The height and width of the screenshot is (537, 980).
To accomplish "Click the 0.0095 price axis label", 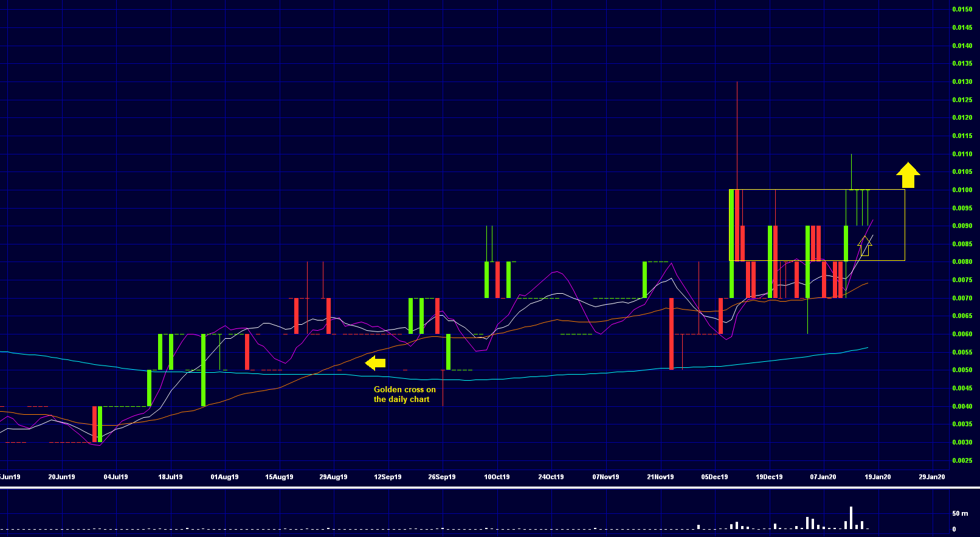I will click(962, 208).
